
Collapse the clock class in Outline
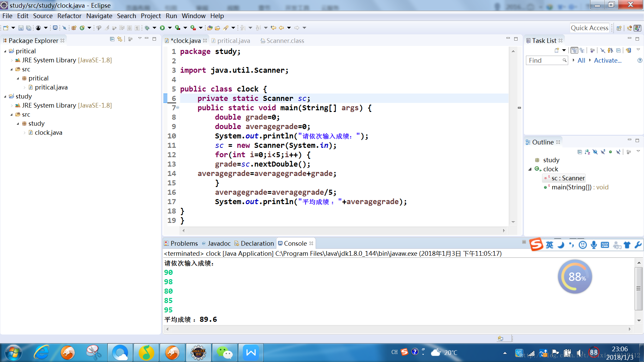pos(530,169)
